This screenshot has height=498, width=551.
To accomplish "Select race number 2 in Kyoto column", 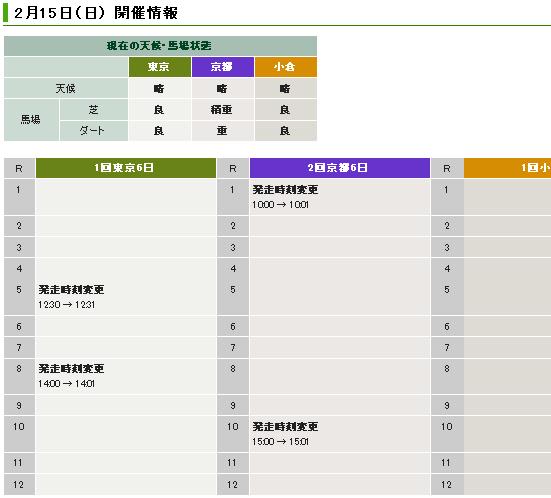I will click(233, 226).
